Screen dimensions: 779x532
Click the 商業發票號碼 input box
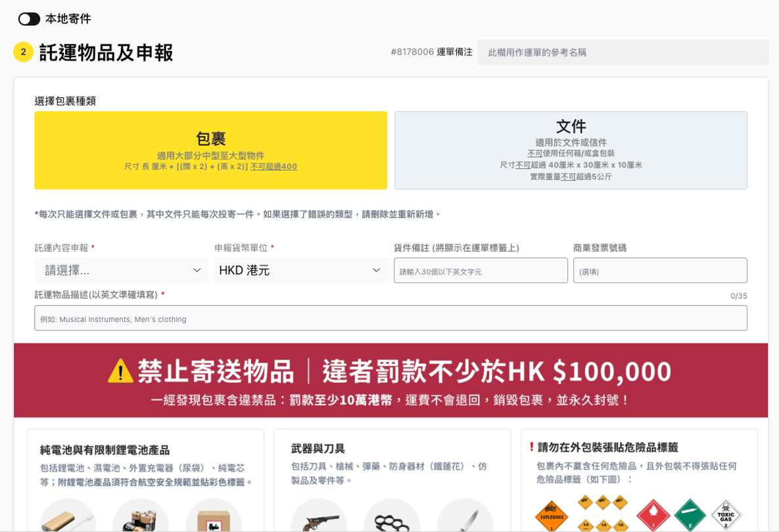click(x=660, y=271)
